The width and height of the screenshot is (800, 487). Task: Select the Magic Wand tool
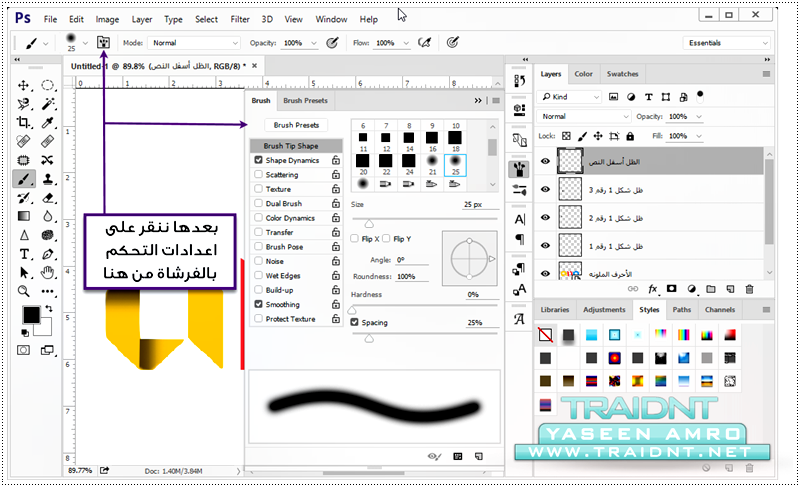pyautogui.click(x=47, y=104)
